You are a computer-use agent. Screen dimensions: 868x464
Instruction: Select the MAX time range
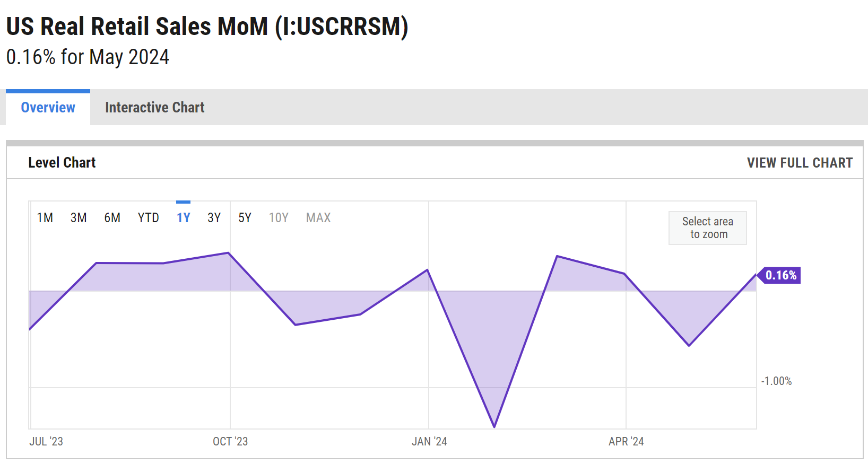(318, 218)
